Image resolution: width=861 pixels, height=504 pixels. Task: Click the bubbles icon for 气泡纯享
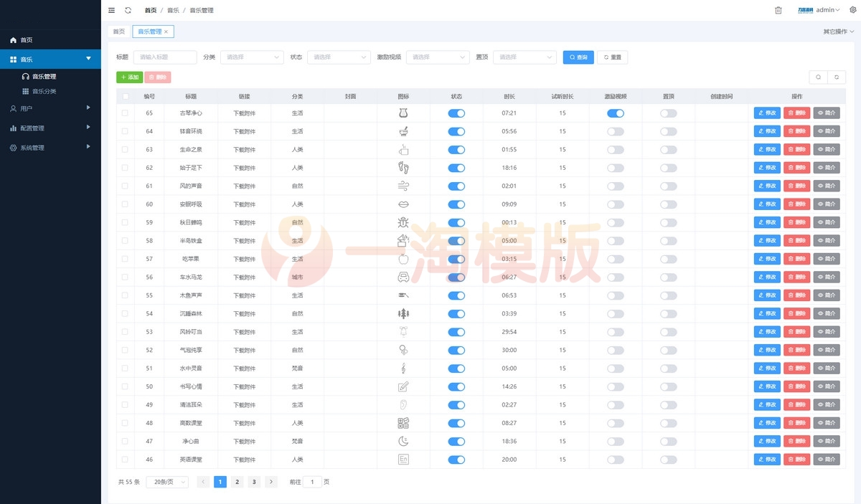(x=403, y=350)
